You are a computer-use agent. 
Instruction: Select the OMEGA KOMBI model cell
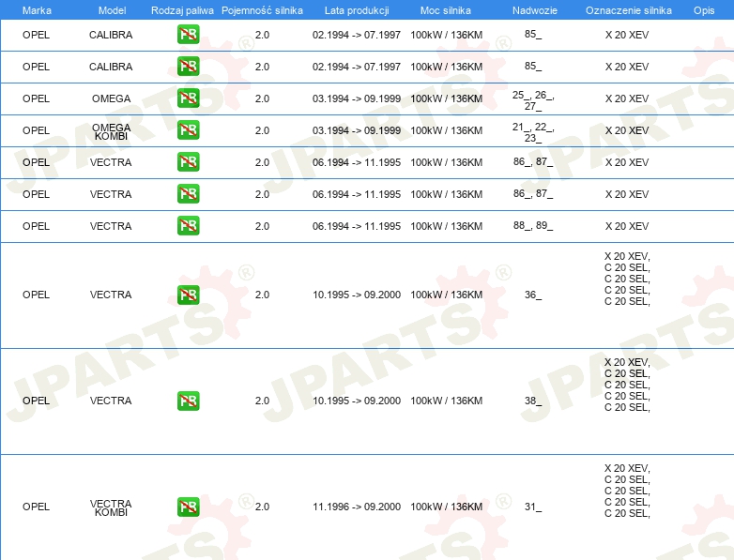click(111, 132)
